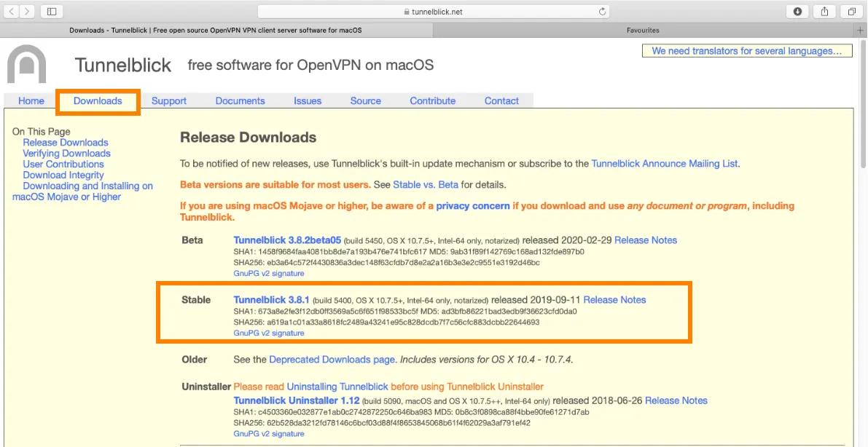868x447 pixels.
Task: Open the 'privacy concern' link
Action: tap(473, 206)
